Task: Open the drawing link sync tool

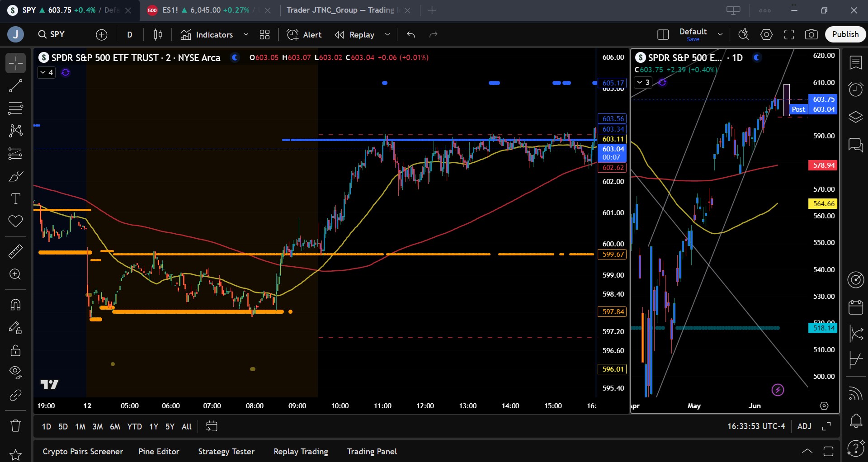Action: point(15,396)
